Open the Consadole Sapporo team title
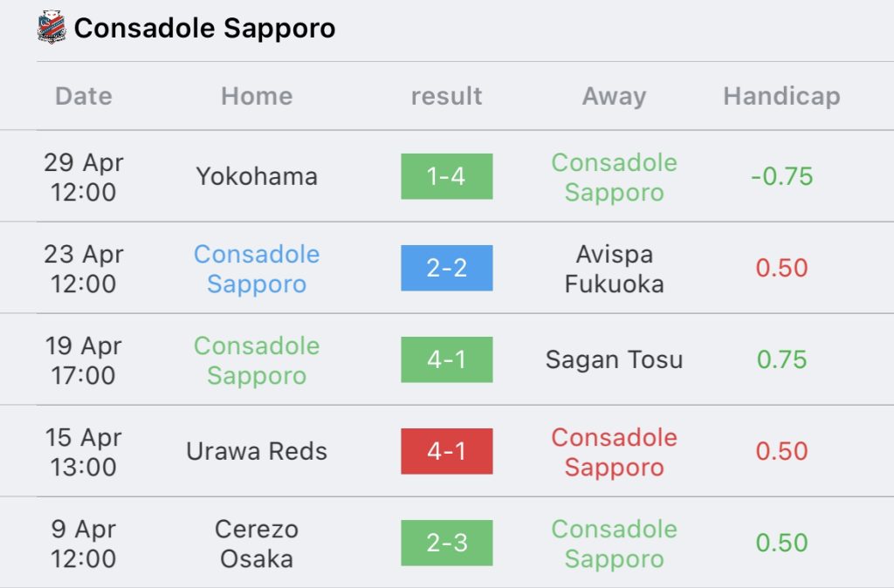 pyautogui.click(x=204, y=28)
